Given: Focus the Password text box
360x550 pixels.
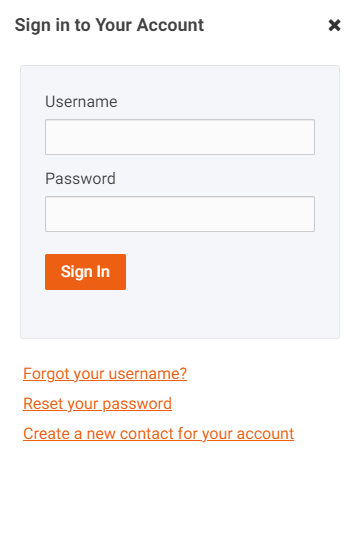Looking at the screenshot, I should pyautogui.click(x=180, y=214).
